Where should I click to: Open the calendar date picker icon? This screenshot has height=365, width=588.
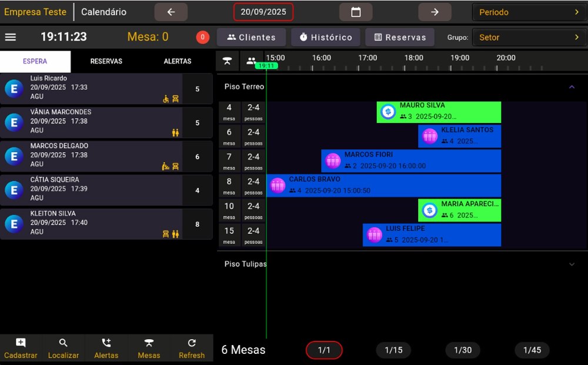click(x=356, y=12)
